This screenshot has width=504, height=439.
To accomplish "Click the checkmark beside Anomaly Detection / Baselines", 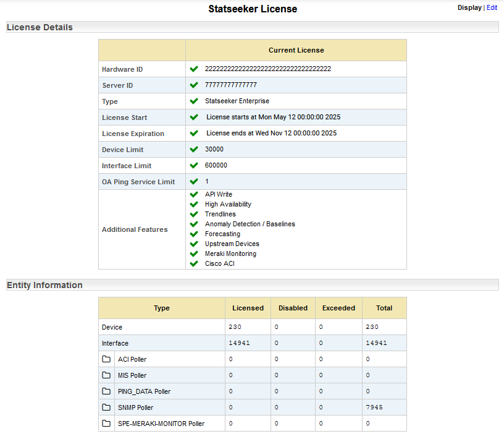I will click(x=194, y=224).
